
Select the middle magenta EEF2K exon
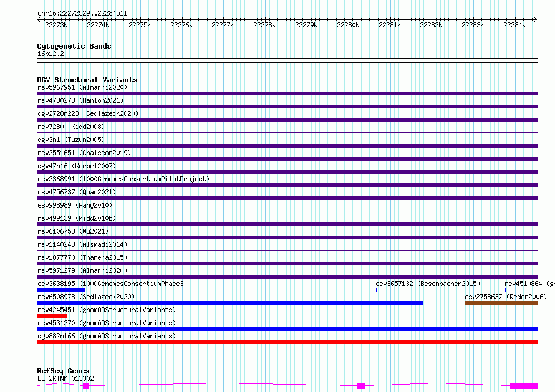point(360,386)
